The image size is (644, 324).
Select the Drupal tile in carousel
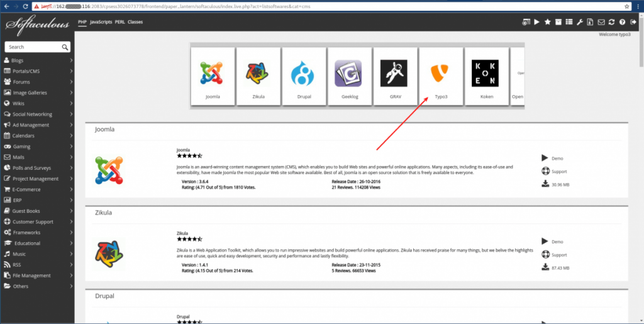[304, 76]
